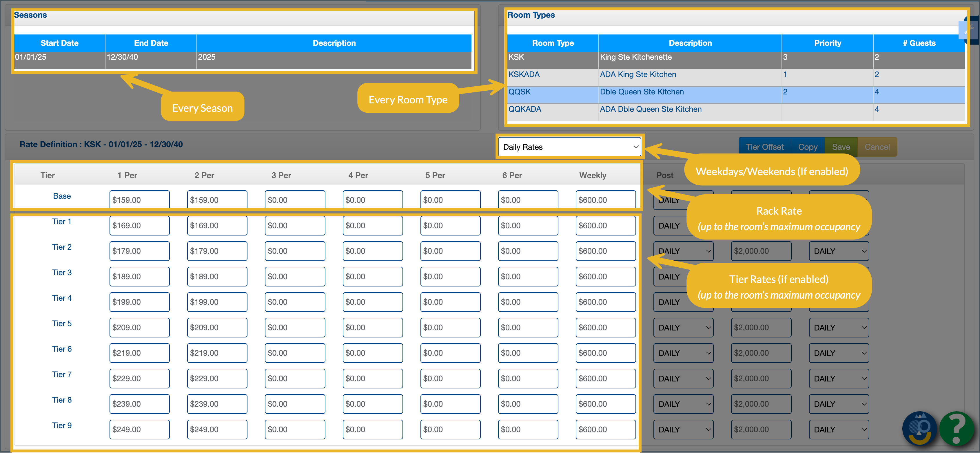Click Tier 3 2 Per rate field
The height and width of the screenshot is (453, 980).
217,277
